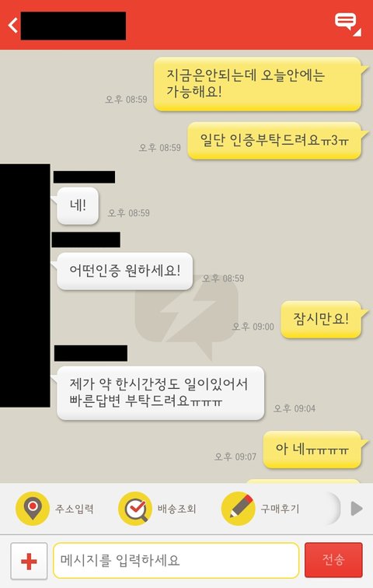Tap the 배송조회 magnifier check icon
Screen dimensions: 373x588
[x=135, y=509]
